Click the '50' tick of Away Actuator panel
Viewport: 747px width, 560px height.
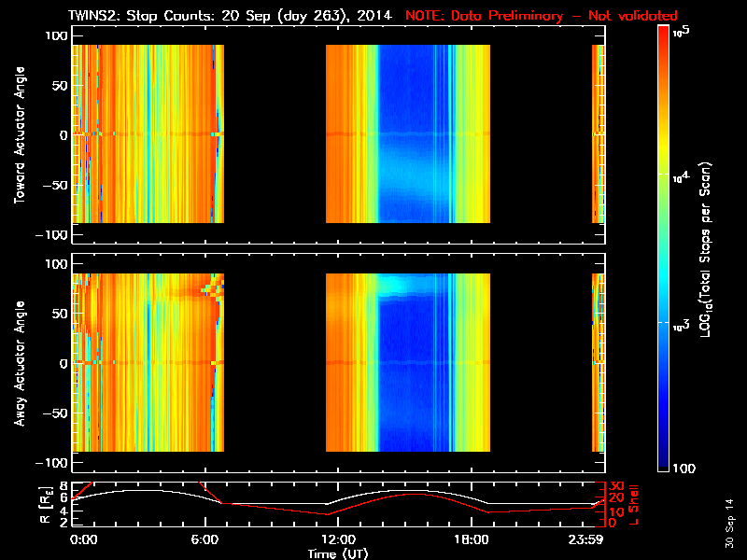pyautogui.click(x=60, y=314)
